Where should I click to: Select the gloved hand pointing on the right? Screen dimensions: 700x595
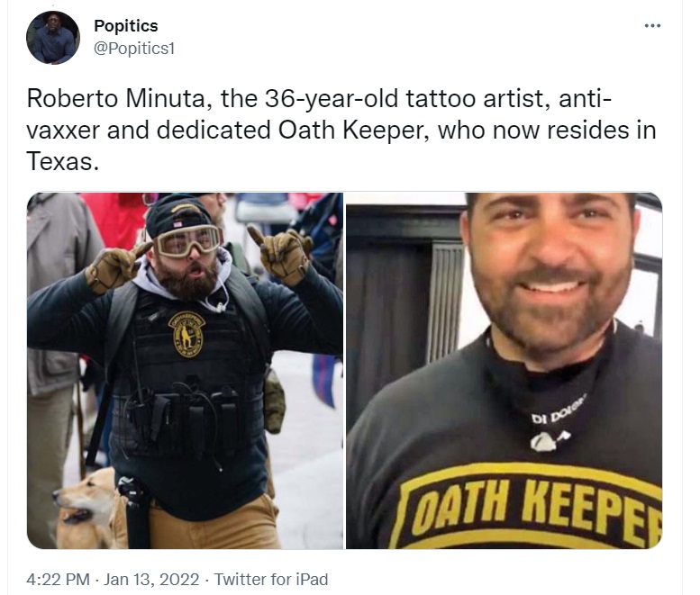(281, 256)
